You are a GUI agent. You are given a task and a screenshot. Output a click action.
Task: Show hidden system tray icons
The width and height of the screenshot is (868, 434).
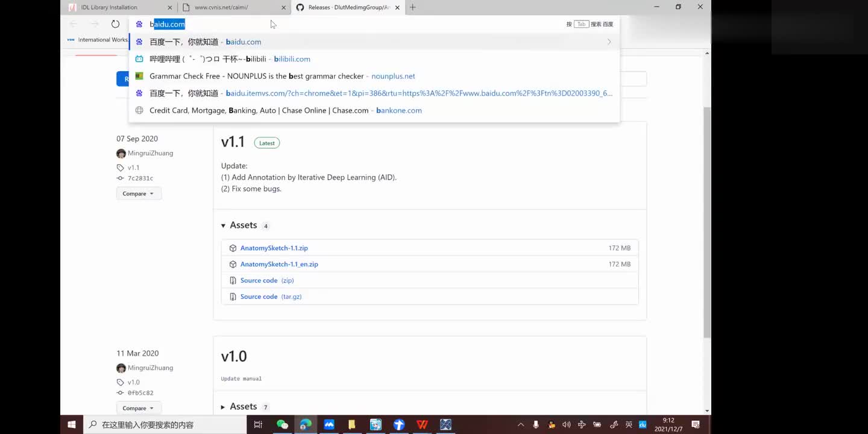[x=521, y=424]
